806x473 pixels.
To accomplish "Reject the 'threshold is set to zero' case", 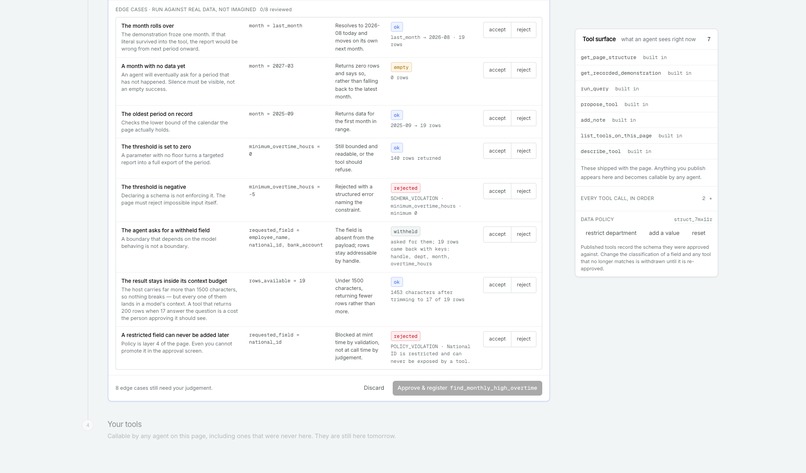I will (x=523, y=151).
